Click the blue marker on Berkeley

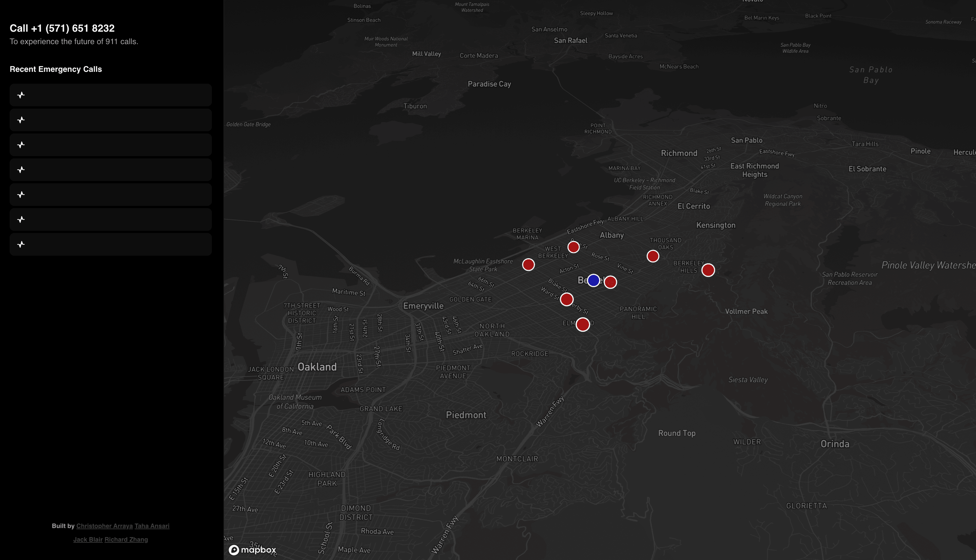593,280
